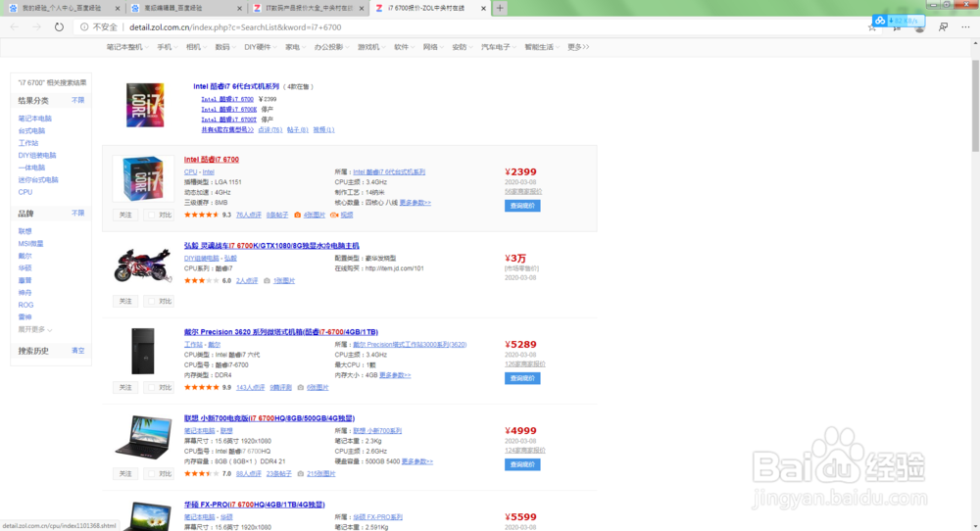Close the 'IT数码产品报价大全' tab
This screenshot has height=531, width=980.
tap(362, 8)
